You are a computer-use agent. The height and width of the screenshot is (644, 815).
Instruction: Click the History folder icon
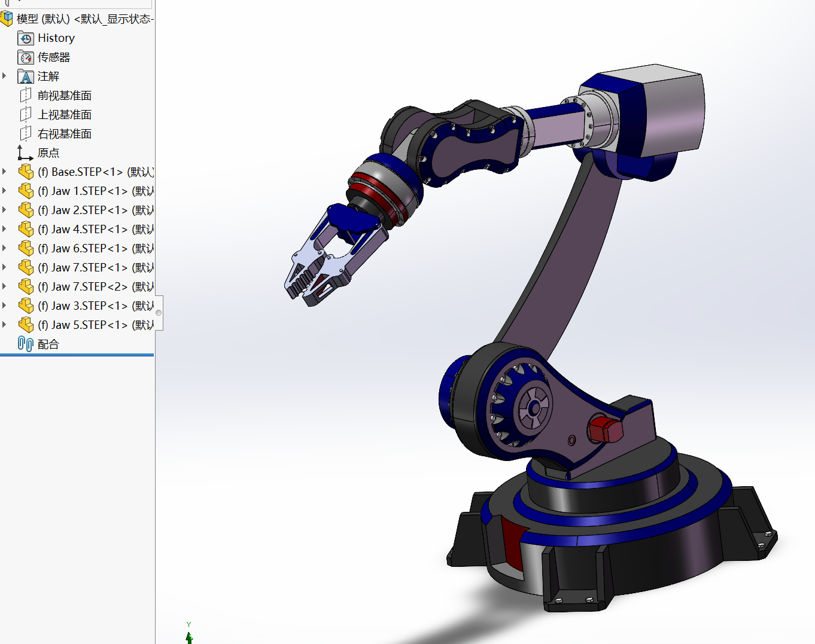pos(26,38)
